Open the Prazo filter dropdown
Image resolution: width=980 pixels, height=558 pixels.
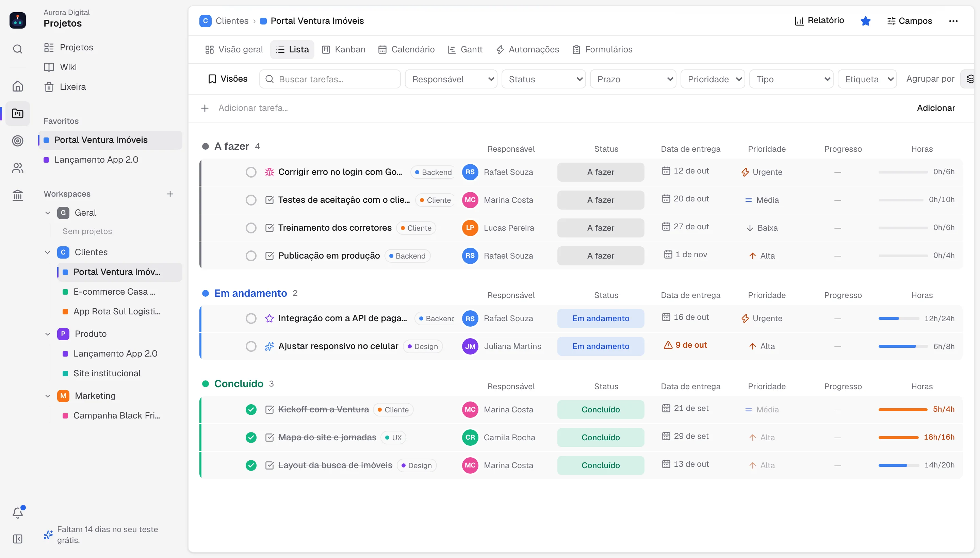[633, 79]
